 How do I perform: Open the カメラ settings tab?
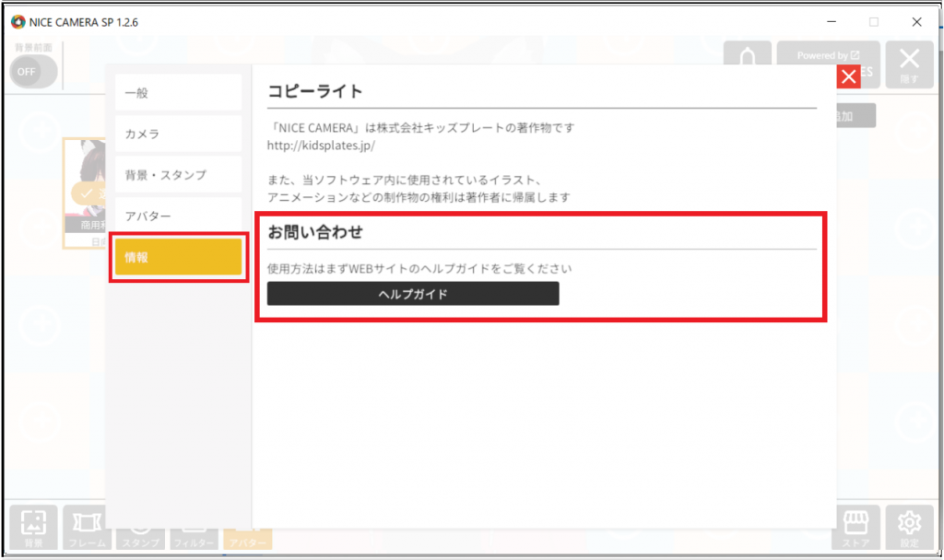178,134
